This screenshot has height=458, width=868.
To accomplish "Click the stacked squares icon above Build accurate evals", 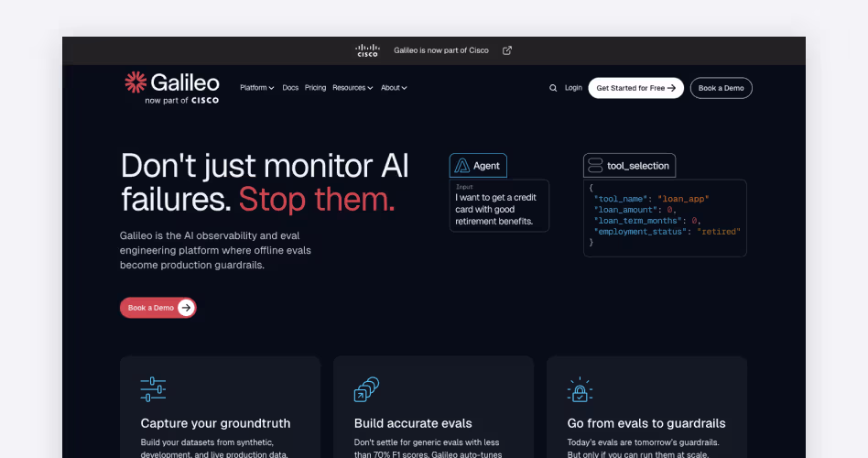I will tap(366, 389).
